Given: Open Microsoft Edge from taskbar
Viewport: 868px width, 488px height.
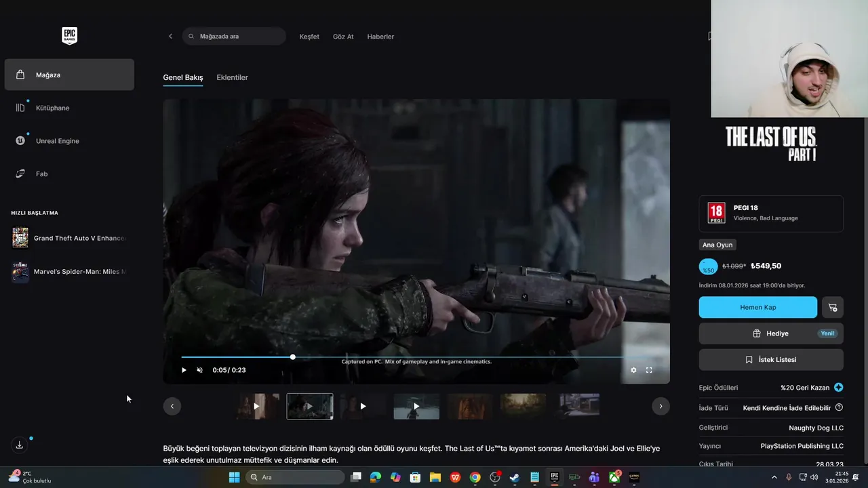Looking at the screenshot, I should 376,477.
